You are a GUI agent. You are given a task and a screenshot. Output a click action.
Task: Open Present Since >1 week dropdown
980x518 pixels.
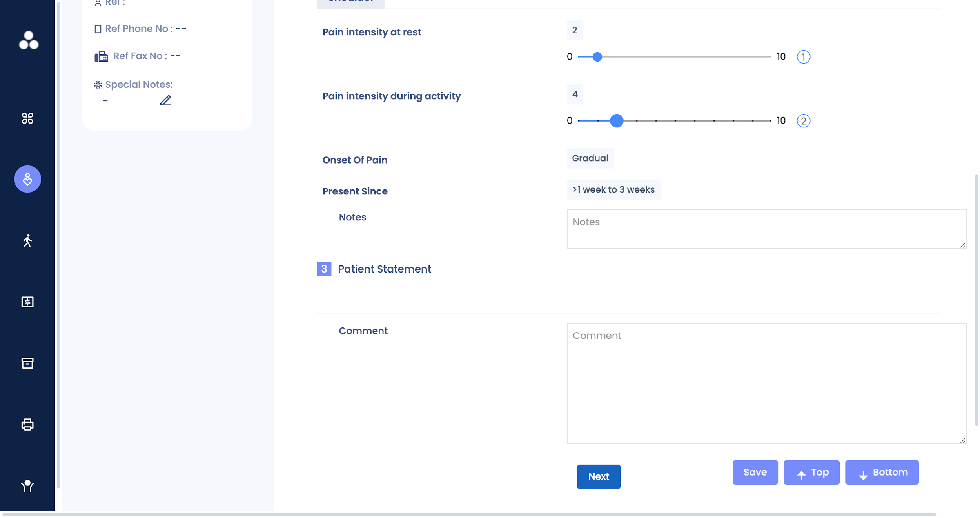[613, 190]
